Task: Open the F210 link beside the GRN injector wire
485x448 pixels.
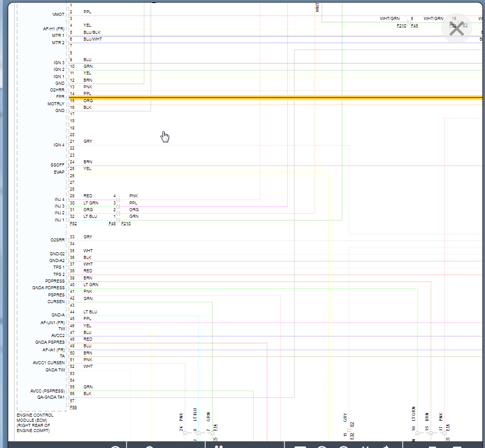Action: coord(126,223)
